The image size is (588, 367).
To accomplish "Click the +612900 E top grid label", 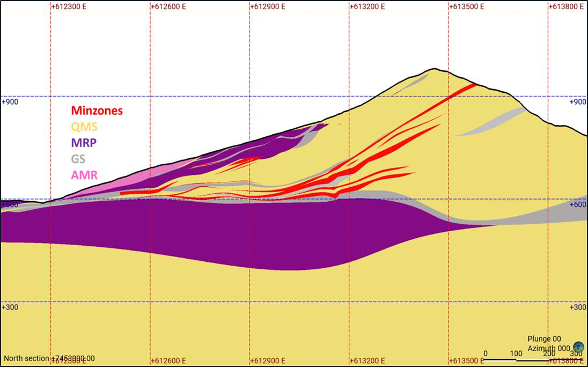I will pos(268,6).
